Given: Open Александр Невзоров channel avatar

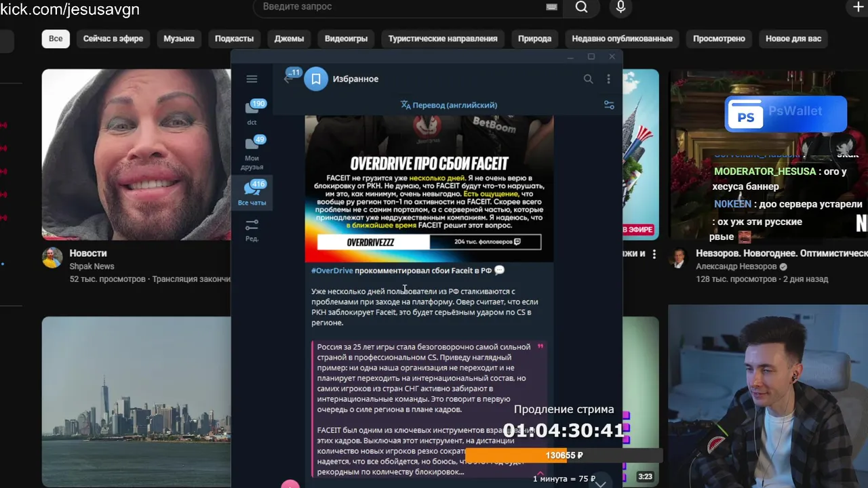Looking at the screenshot, I should tap(679, 258).
